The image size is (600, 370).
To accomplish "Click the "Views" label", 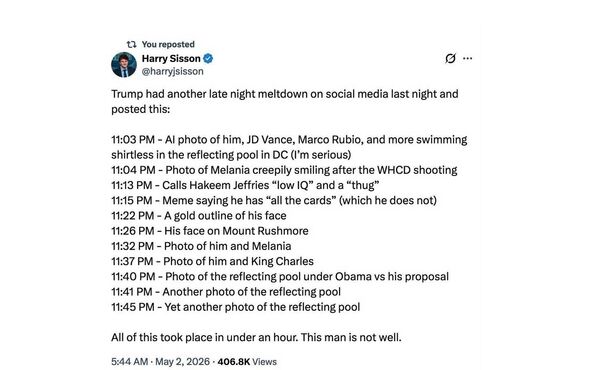I will pos(264,362).
